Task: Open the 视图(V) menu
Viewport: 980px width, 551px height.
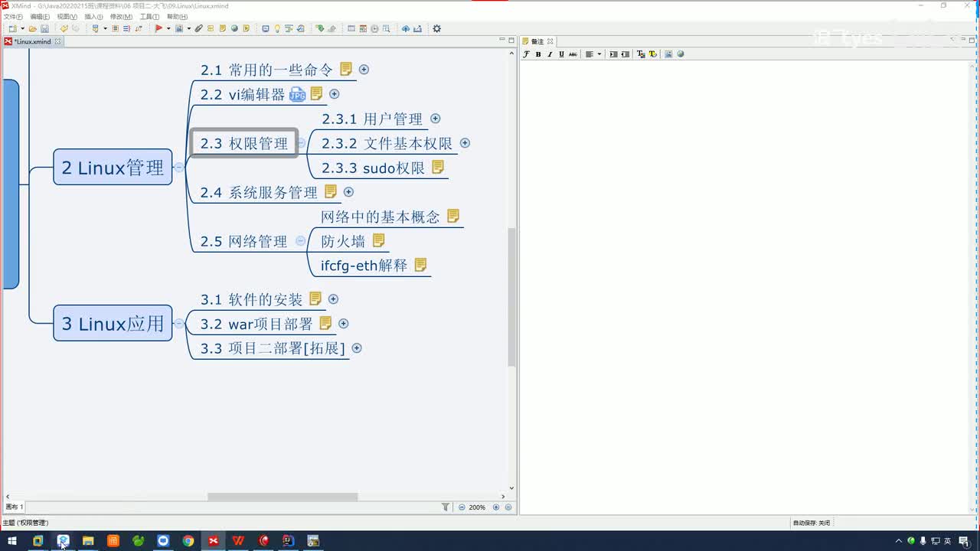Action: pos(67,16)
